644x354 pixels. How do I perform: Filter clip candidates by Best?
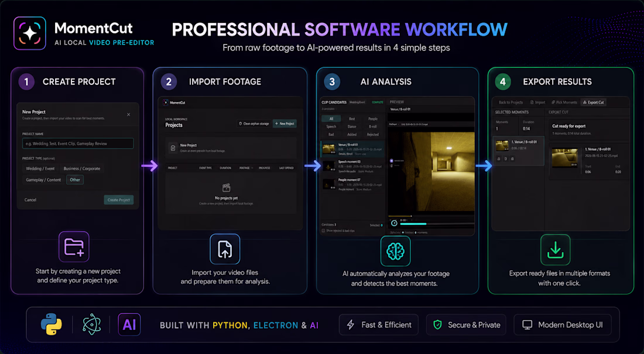pos(352,119)
